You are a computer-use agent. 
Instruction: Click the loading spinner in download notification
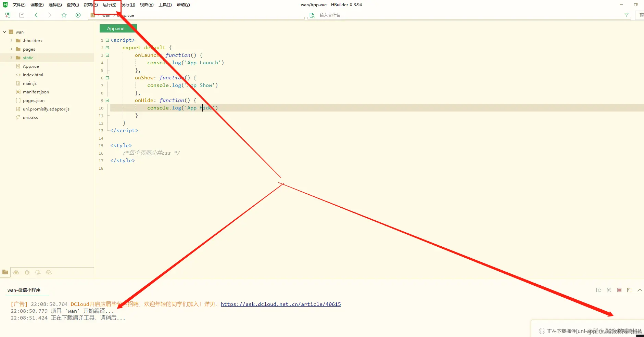pyautogui.click(x=542, y=331)
